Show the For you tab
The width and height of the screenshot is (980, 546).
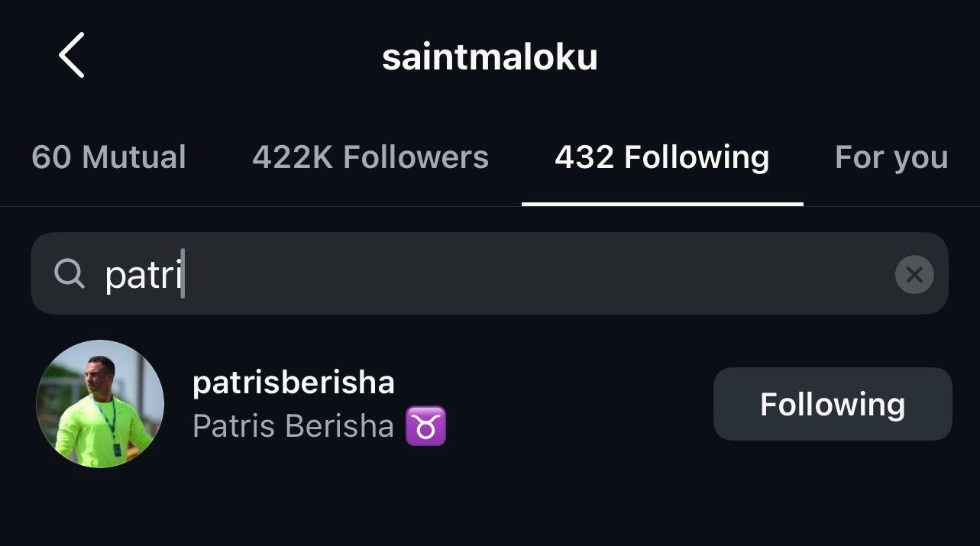pos(891,157)
